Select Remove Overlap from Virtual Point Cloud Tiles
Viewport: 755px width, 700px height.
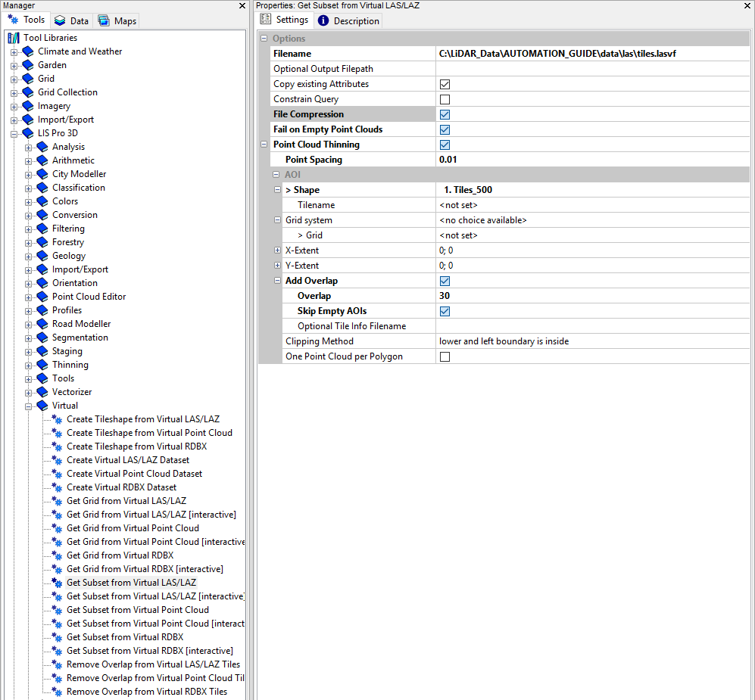(155, 678)
